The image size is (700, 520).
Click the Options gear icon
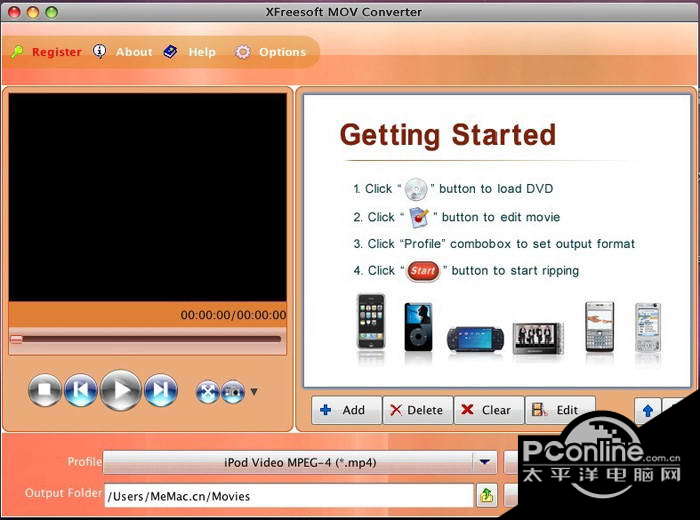tap(242, 52)
